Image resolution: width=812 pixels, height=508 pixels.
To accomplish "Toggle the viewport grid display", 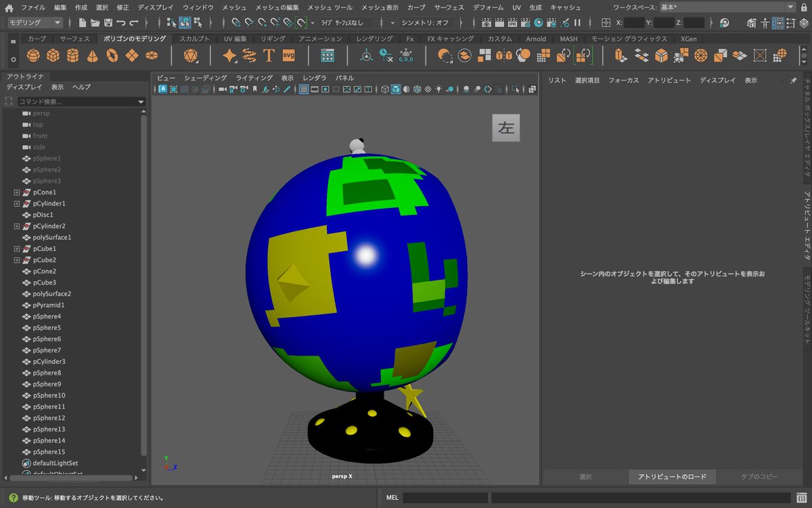I will coord(304,89).
